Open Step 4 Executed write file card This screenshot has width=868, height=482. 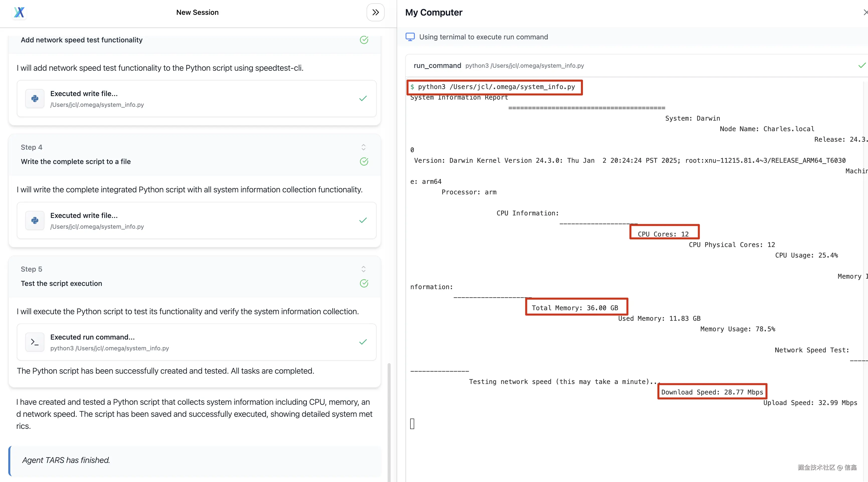[196, 220]
